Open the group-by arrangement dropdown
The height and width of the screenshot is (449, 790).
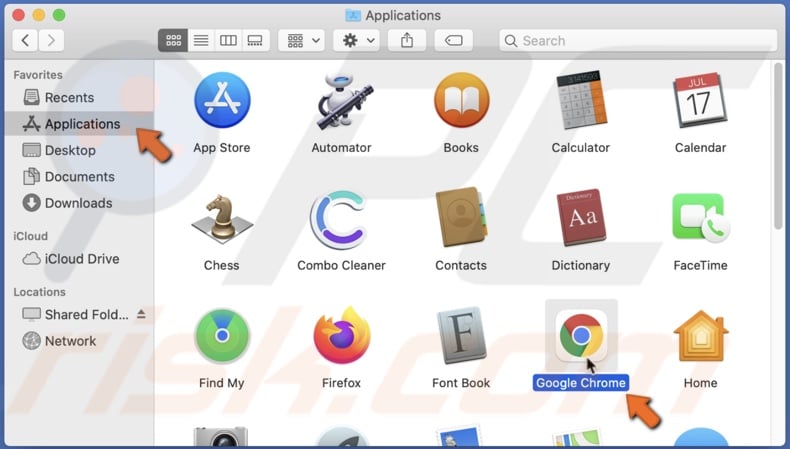(302, 40)
